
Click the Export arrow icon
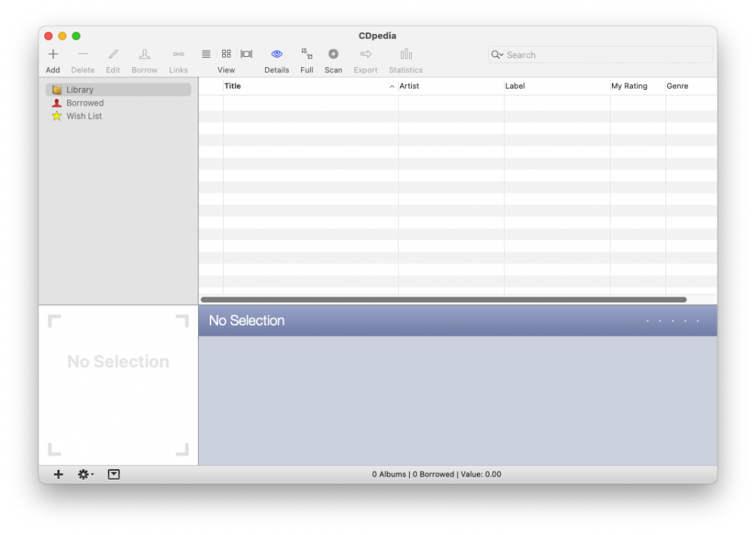(366, 54)
